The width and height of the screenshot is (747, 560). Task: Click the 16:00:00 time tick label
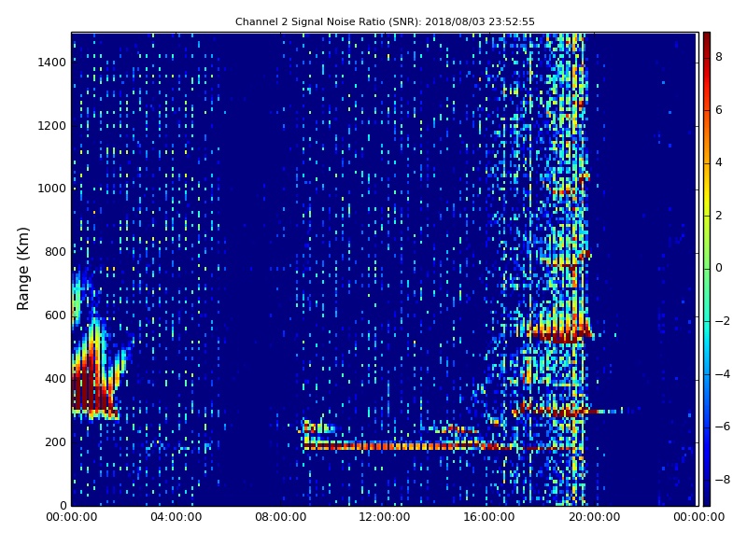(489, 517)
